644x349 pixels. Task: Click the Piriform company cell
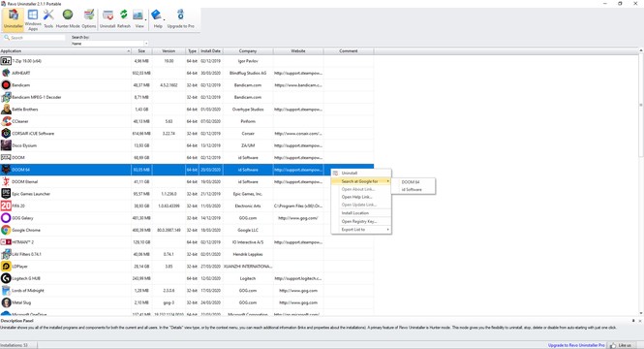click(248, 121)
